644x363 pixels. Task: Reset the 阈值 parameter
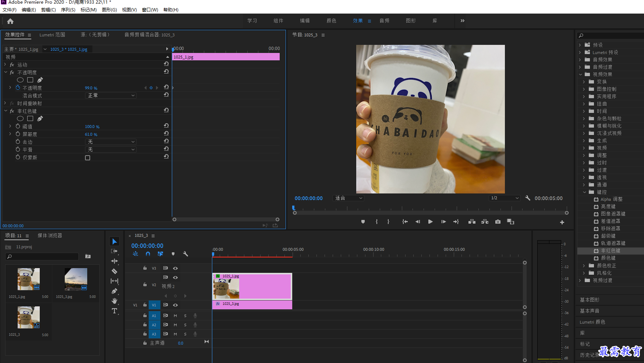(166, 126)
